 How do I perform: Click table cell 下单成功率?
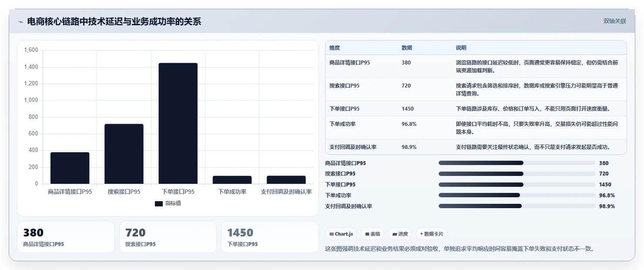342,124
